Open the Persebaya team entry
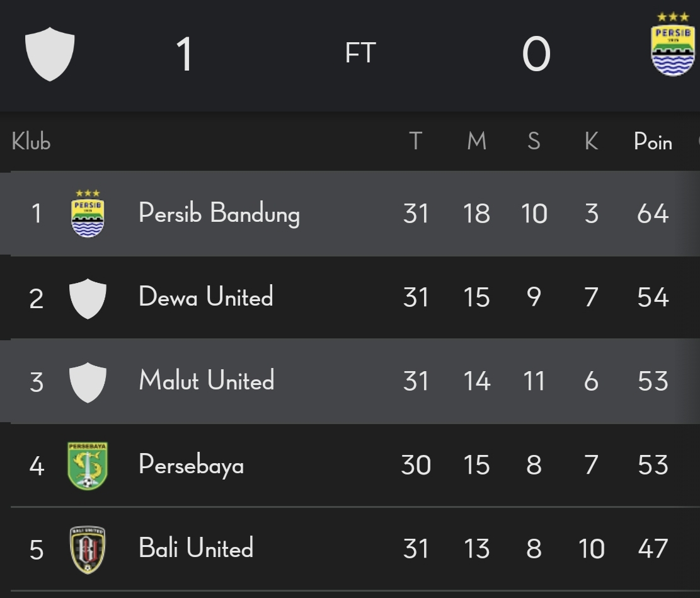 191,465
